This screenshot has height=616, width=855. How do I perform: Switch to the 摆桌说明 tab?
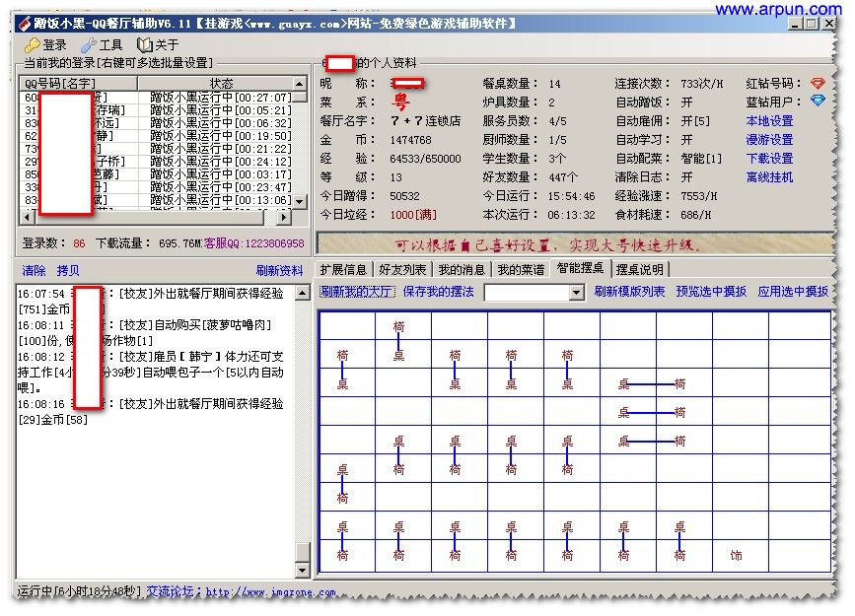point(640,269)
